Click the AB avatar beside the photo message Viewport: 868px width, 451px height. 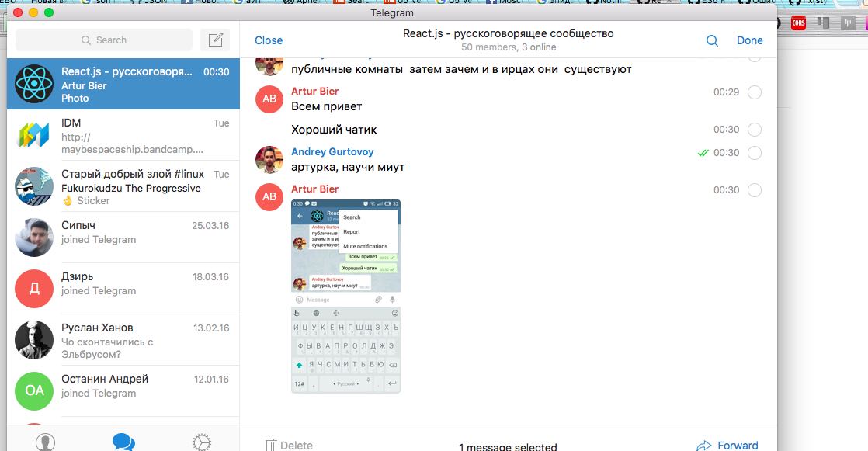[269, 197]
